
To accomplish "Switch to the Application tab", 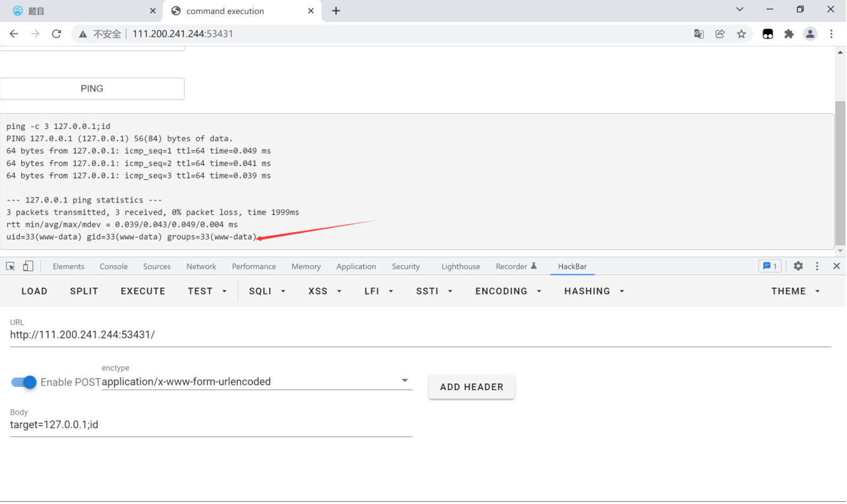I will point(356,266).
